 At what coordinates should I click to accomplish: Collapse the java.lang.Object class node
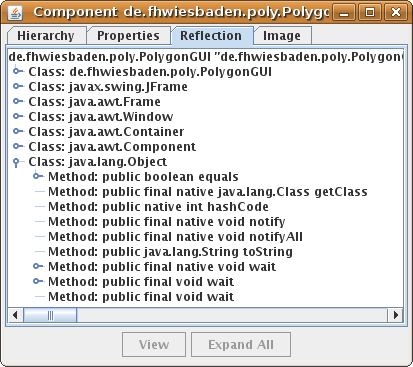pyautogui.click(x=17, y=162)
